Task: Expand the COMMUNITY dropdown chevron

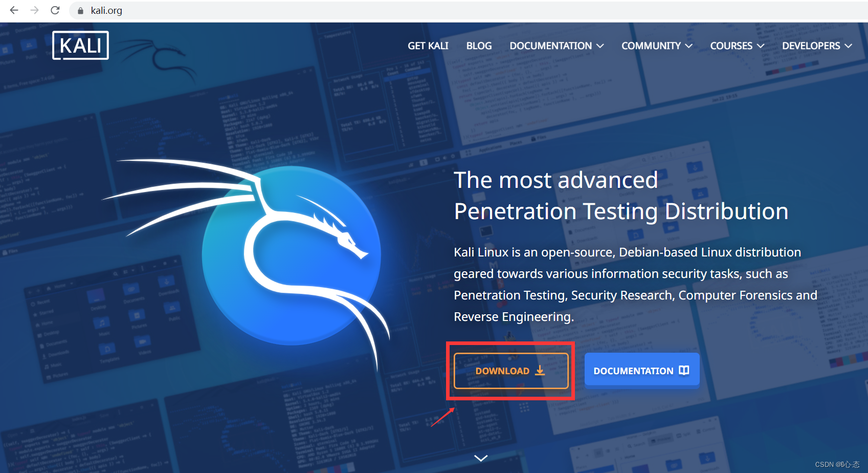Action: click(x=689, y=46)
